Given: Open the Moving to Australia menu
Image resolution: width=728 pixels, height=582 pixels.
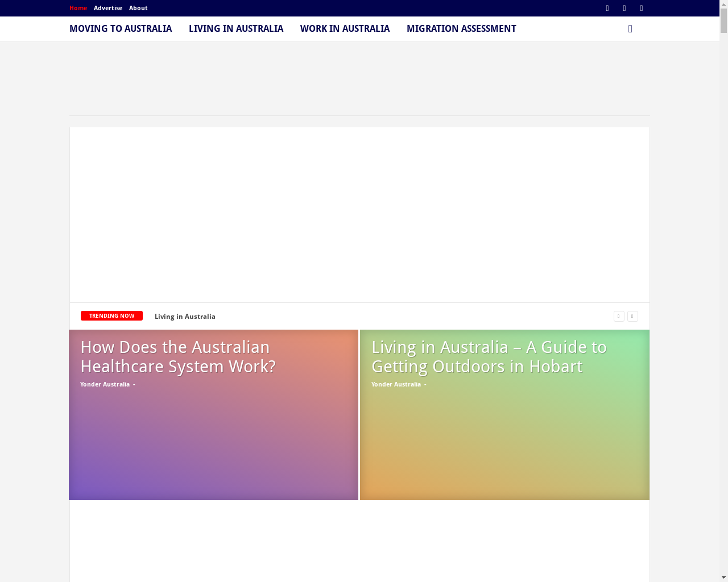Looking at the screenshot, I should click(121, 29).
